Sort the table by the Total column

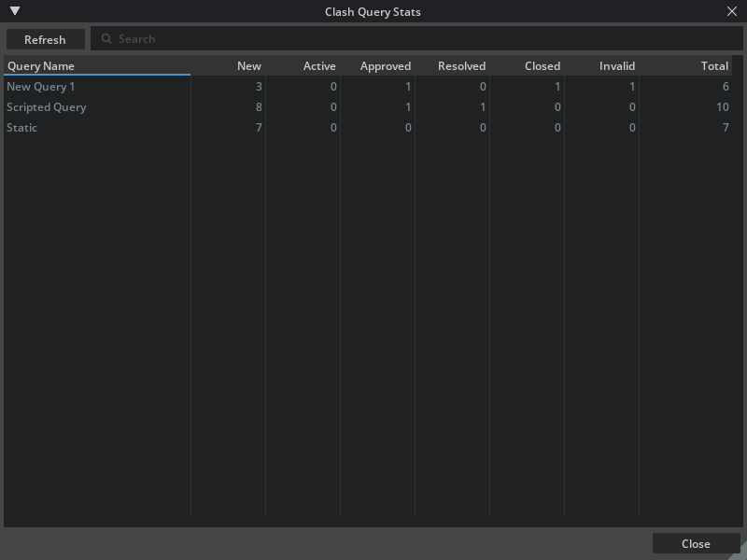click(x=715, y=65)
